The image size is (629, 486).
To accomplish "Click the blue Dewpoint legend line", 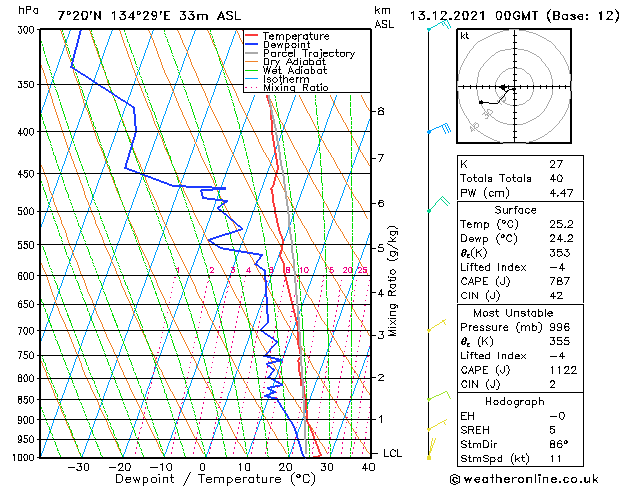I will [251, 44].
